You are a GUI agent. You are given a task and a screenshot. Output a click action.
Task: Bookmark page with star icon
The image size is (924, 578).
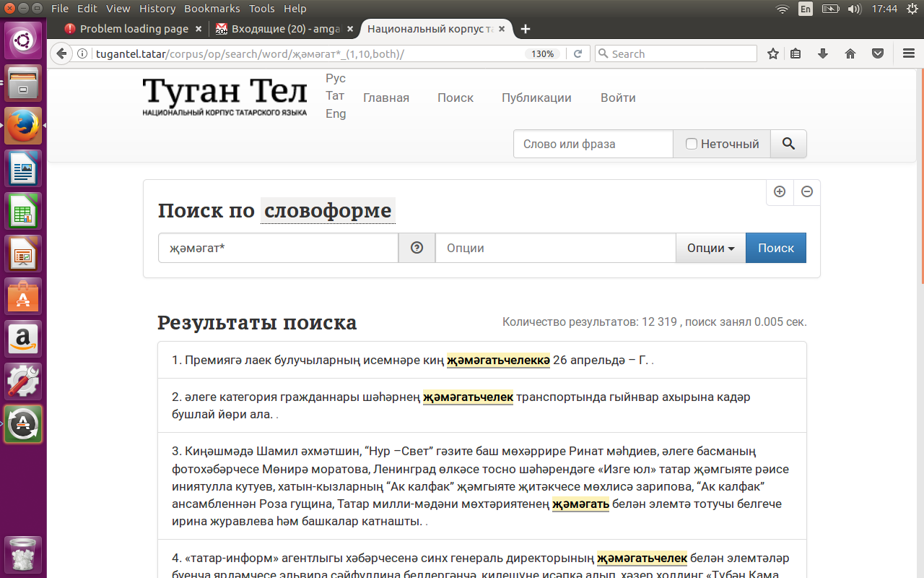(773, 53)
